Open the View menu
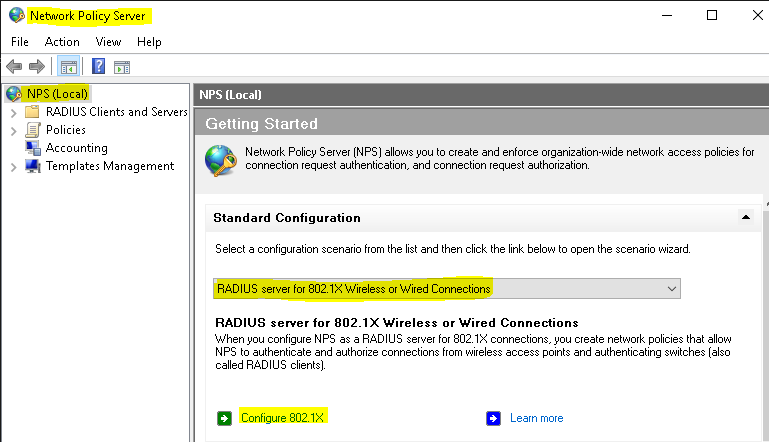This screenshot has width=769, height=442. point(108,42)
